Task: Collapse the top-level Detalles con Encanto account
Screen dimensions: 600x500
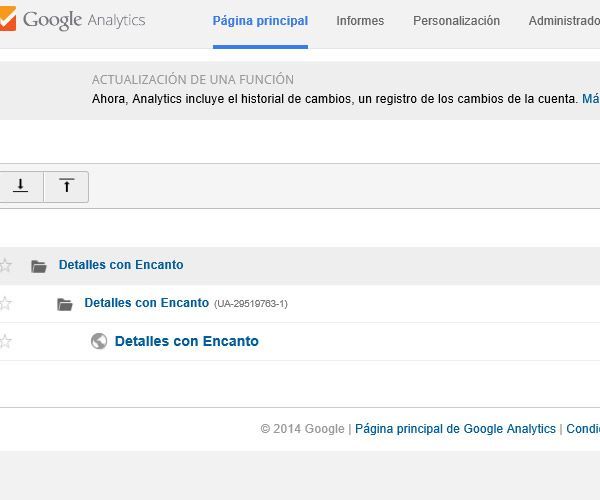Action: [121, 265]
